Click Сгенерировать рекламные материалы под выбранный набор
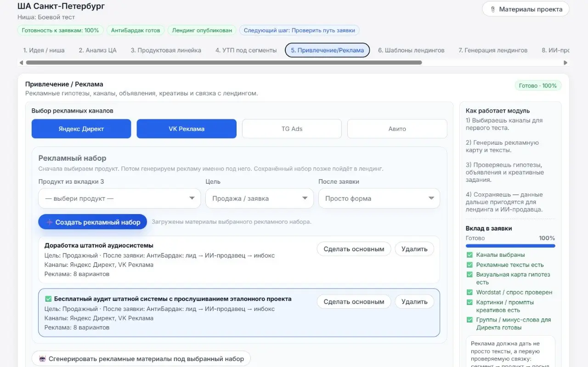This screenshot has height=367, width=588. (x=141, y=359)
